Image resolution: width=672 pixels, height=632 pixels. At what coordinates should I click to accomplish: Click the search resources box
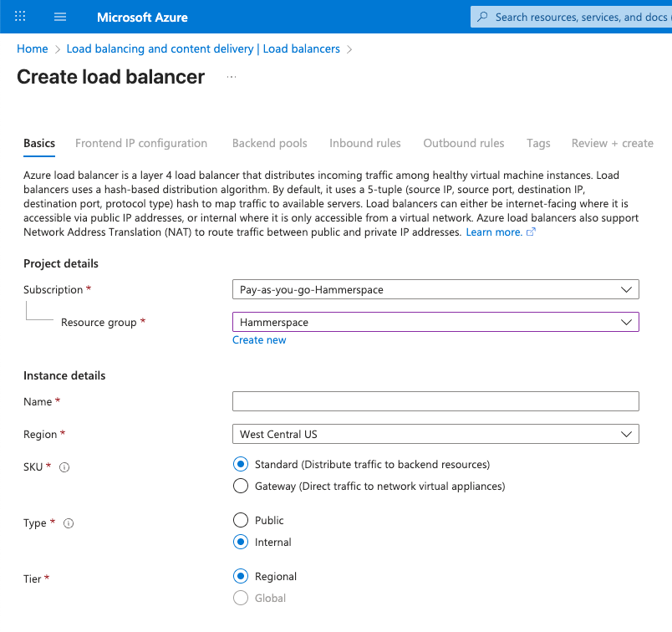[x=571, y=17]
